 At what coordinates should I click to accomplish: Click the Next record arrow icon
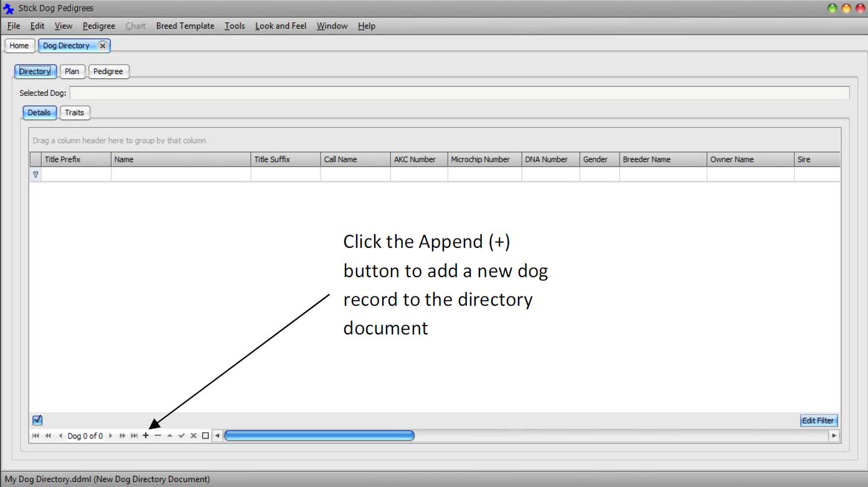tap(111, 435)
